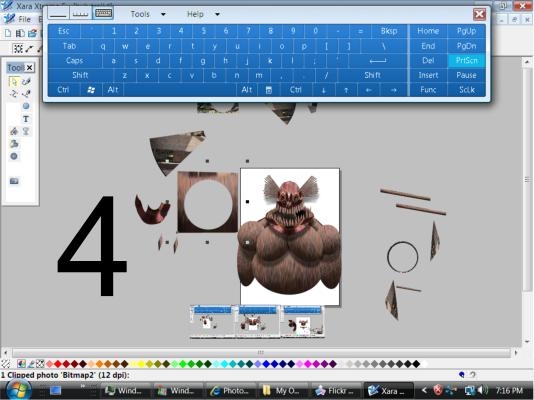The image size is (534, 400).
Task: Click the context menu key on keyboard
Action: (x=269, y=90)
